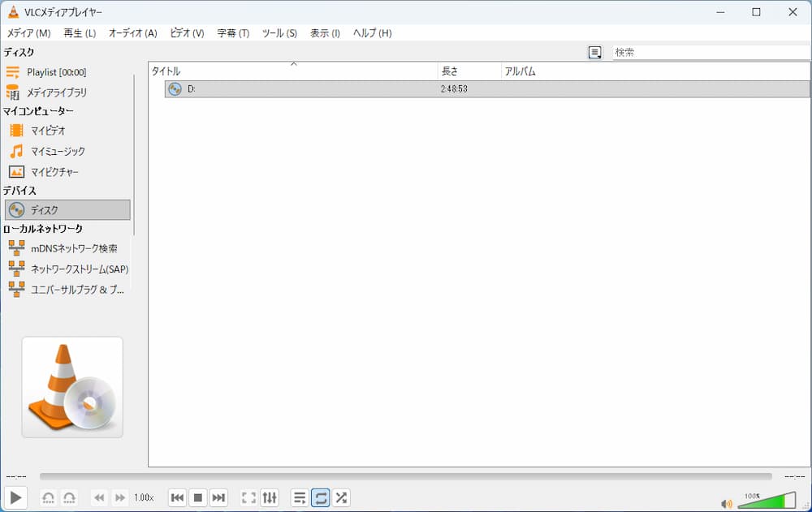The height and width of the screenshot is (512, 812).
Task: Click the remaining time label
Action: (794, 476)
